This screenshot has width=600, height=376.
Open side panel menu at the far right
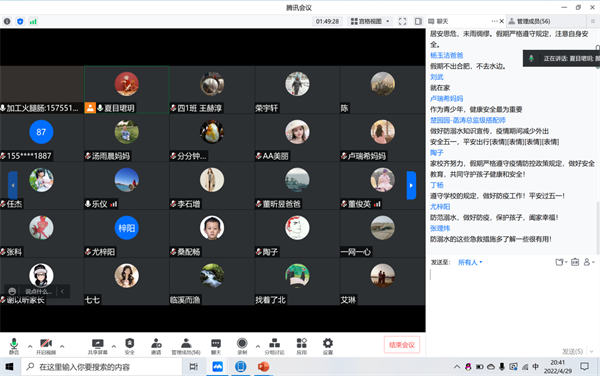(593, 21)
